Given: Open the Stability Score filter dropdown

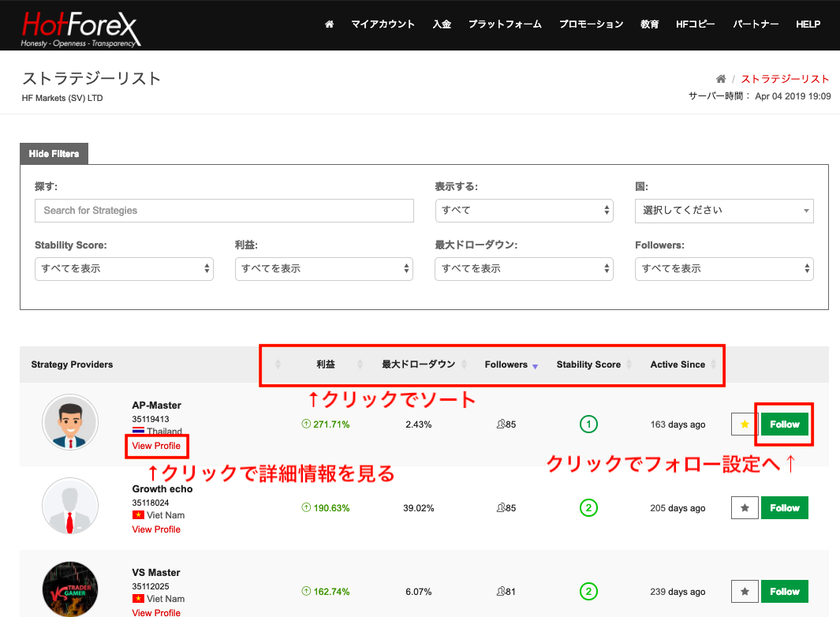Looking at the screenshot, I should 124,268.
